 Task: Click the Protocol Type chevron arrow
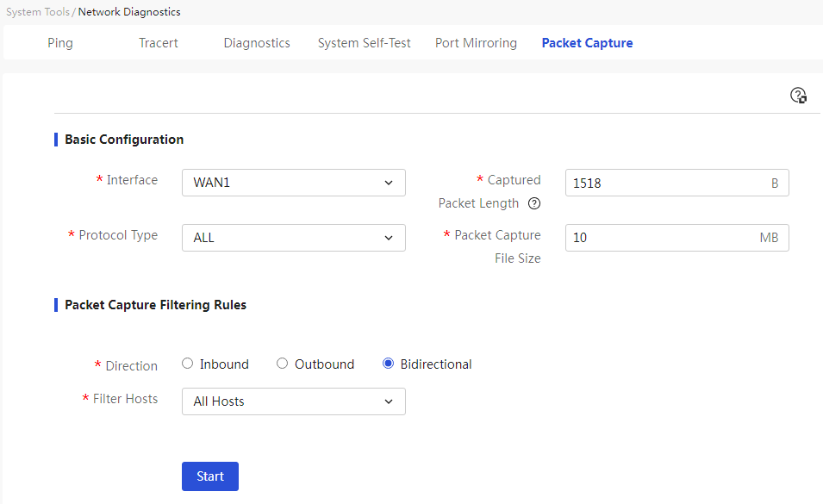[x=389, y=238]
